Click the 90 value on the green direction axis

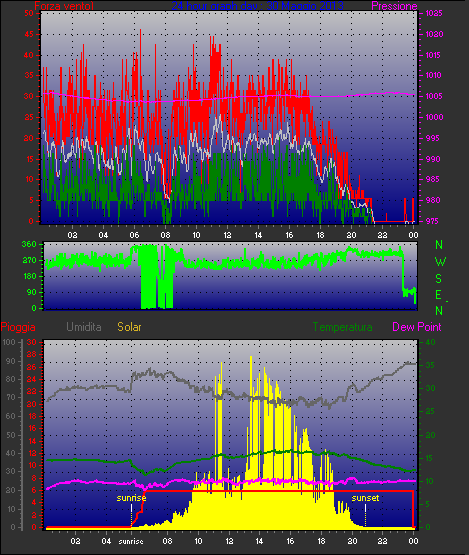[x=32, y=292]
